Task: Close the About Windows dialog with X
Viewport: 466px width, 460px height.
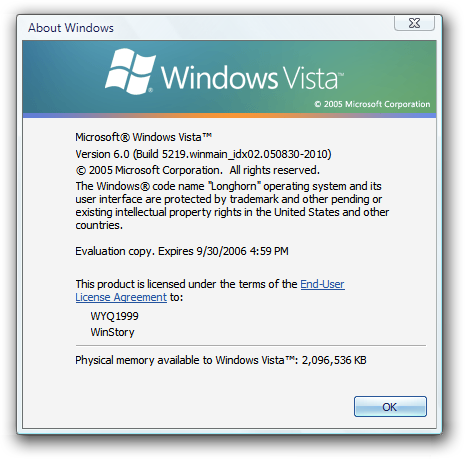Action: [414, 23]
